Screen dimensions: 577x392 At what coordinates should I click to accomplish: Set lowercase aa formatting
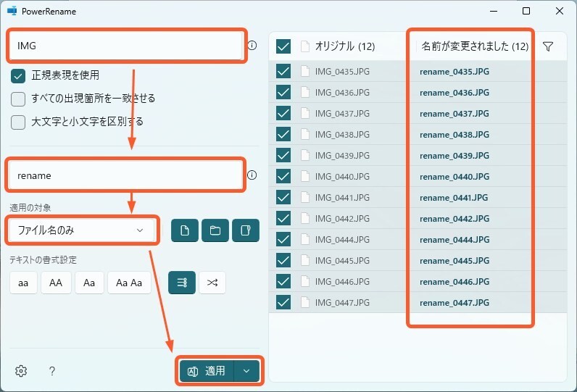click(x=23, y=283)
